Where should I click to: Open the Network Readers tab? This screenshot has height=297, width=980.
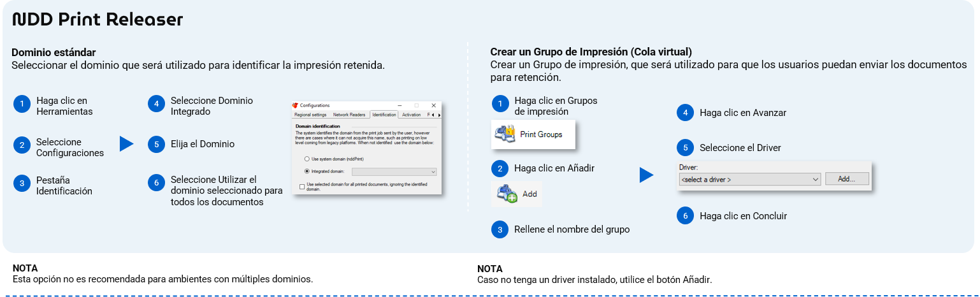(x=349, y=115)
